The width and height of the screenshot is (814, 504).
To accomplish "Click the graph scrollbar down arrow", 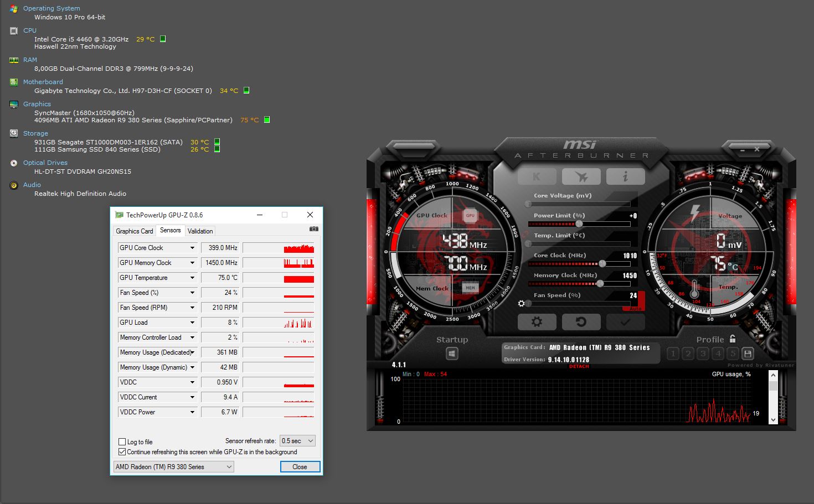I will (773, 420).
